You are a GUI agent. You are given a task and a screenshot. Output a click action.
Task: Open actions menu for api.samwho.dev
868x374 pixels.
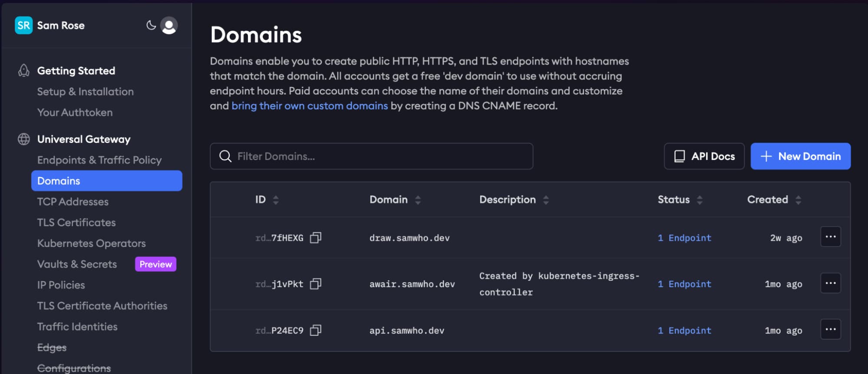tap(830, 330)
